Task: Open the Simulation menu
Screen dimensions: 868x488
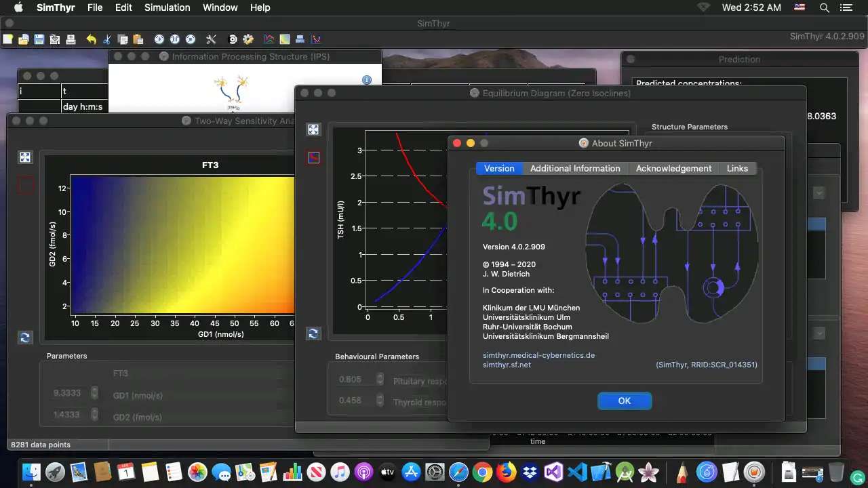Action: pos(167,7)
